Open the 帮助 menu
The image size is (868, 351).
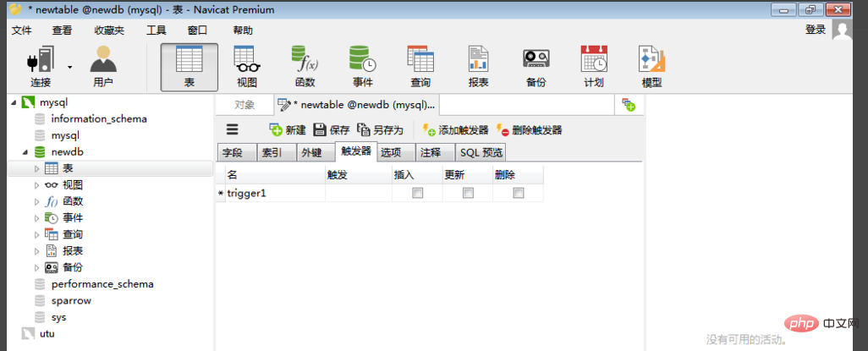pos(243,30)
